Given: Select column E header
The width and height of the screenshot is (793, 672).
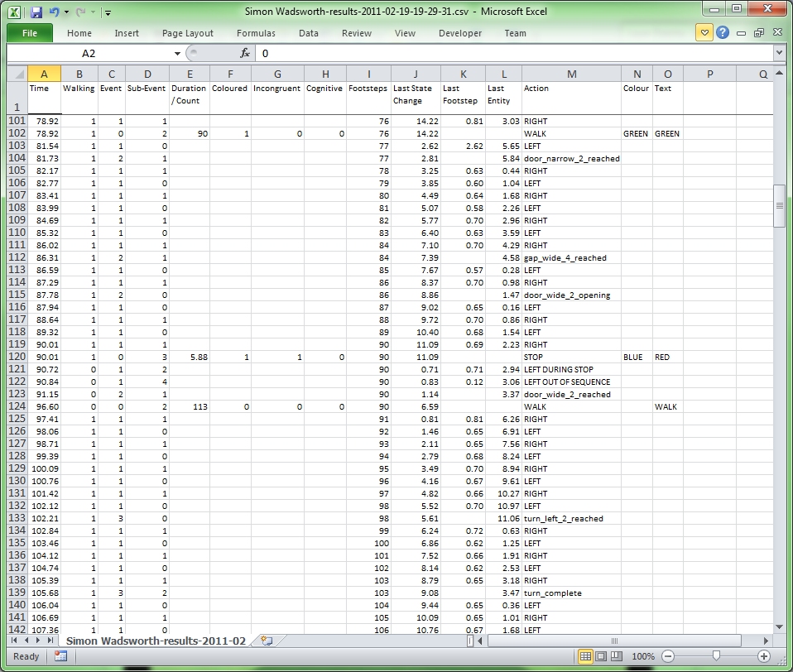Looking at the screenshot, I should pyautogui.click(x=190, y=74).
